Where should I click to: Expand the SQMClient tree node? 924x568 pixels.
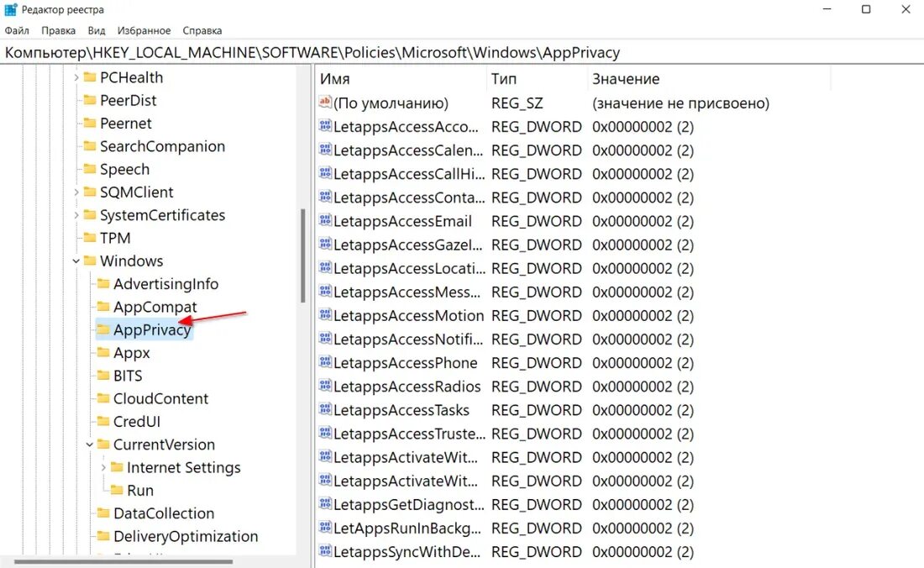[76, 192]
